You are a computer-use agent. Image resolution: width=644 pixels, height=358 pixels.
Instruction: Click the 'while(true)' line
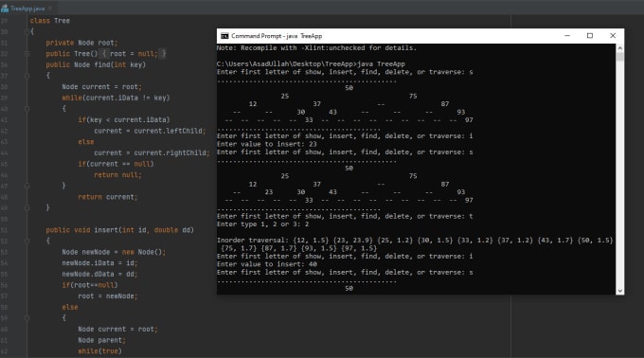point(99,351)
